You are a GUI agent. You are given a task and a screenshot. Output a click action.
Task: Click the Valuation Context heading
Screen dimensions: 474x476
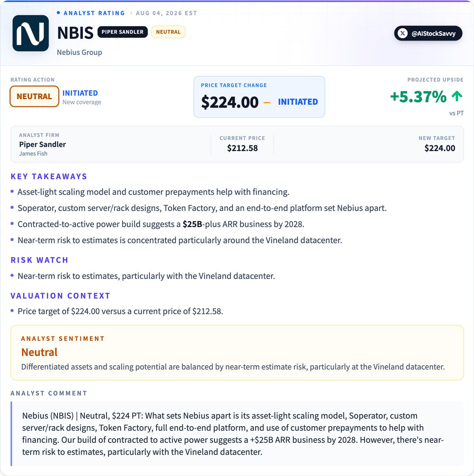point(60,296)
